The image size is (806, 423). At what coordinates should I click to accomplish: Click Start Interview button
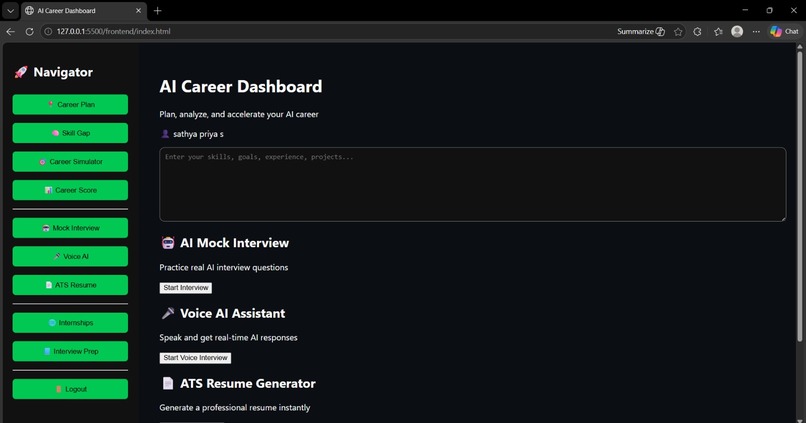click(186, 288)
